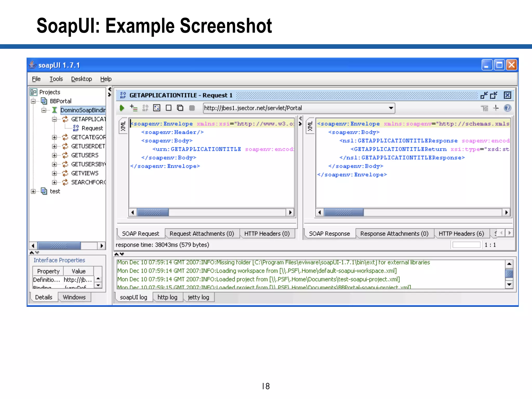Expand the GETCATEGOR operation node
The width and height of the screenshot is (532, 399).
(x=54, y=137)
